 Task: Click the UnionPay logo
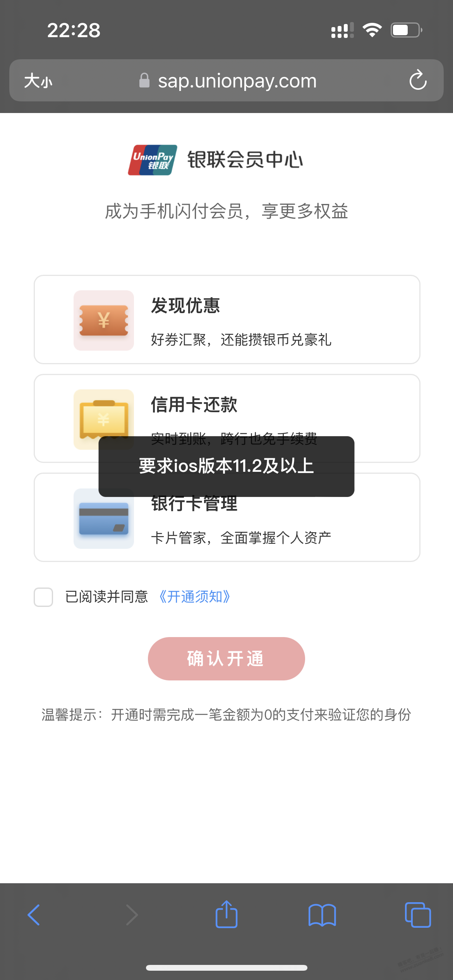(x=153, y=160)
